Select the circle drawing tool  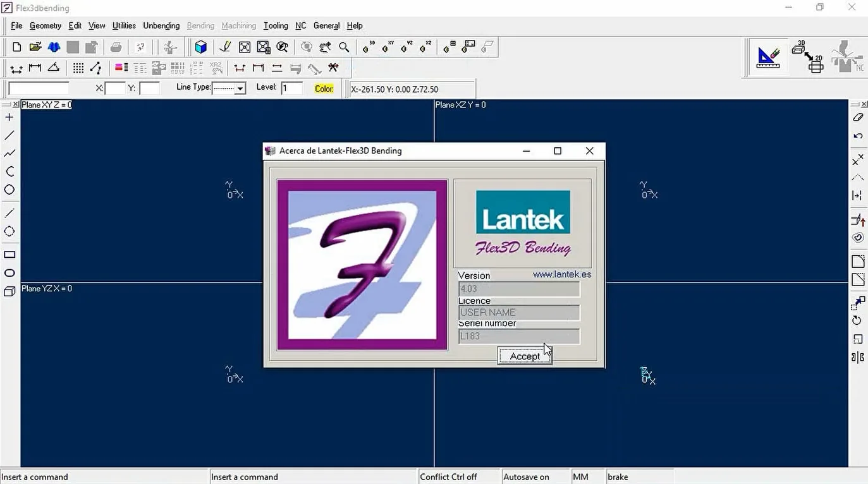[x=9, y=190]
